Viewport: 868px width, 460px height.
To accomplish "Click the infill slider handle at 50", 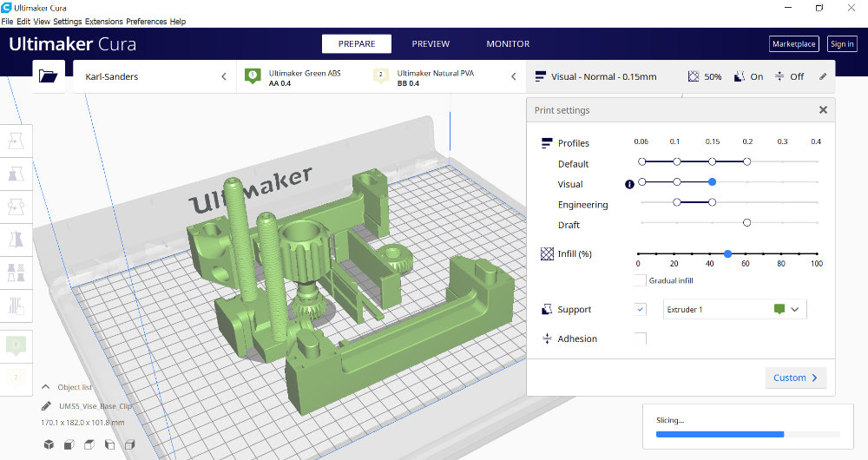I will (728, 253).
